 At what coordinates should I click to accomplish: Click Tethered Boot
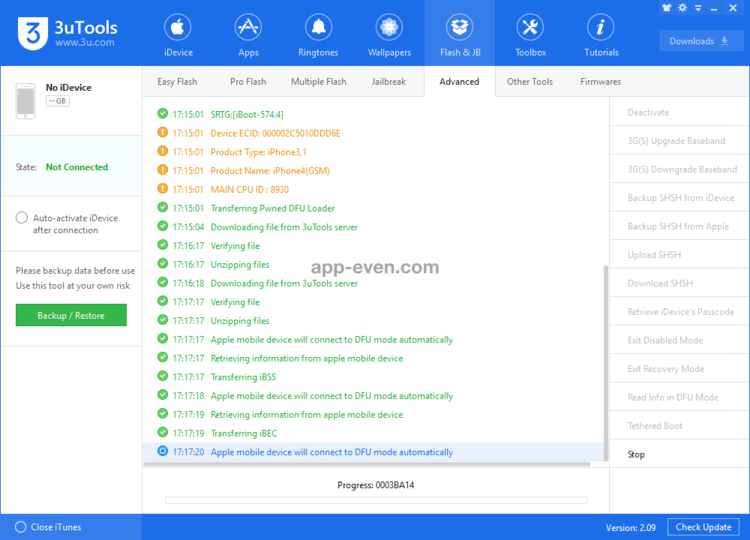[x=679, y=426]
